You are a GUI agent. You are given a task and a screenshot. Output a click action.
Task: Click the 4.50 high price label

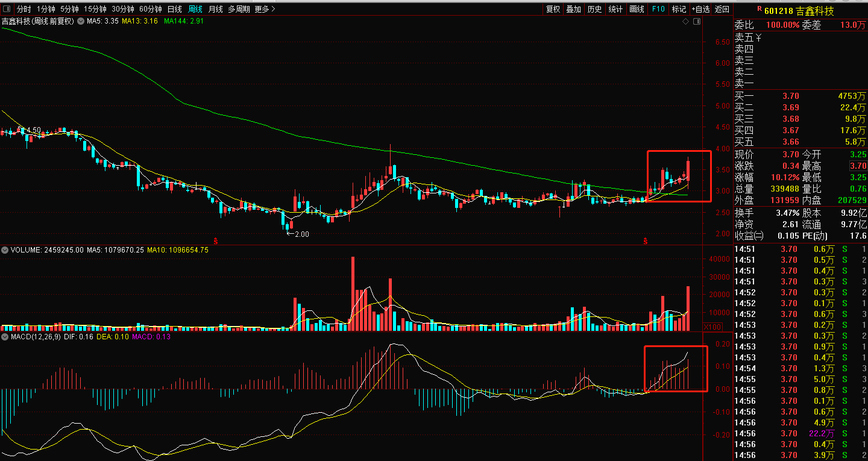33,130
